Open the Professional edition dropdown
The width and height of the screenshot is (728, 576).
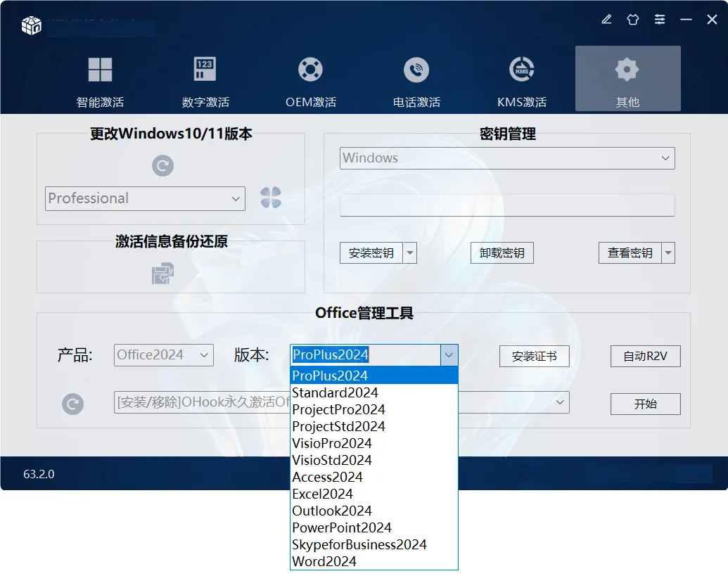pyautogui.click(x=145, y=198)
